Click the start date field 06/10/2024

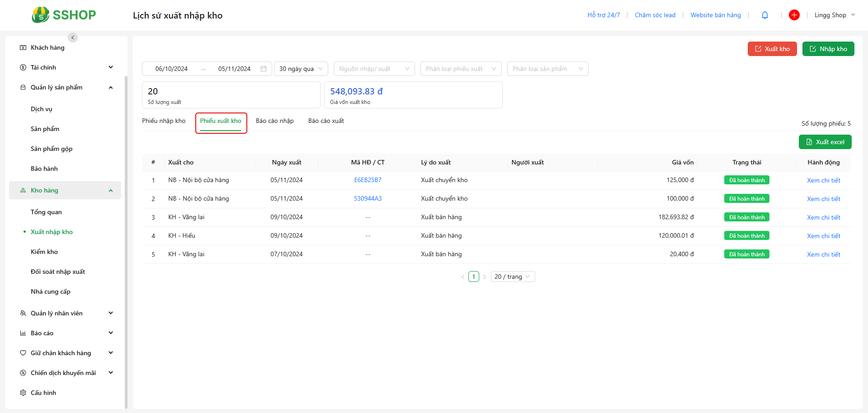click(x=171, y=69)
